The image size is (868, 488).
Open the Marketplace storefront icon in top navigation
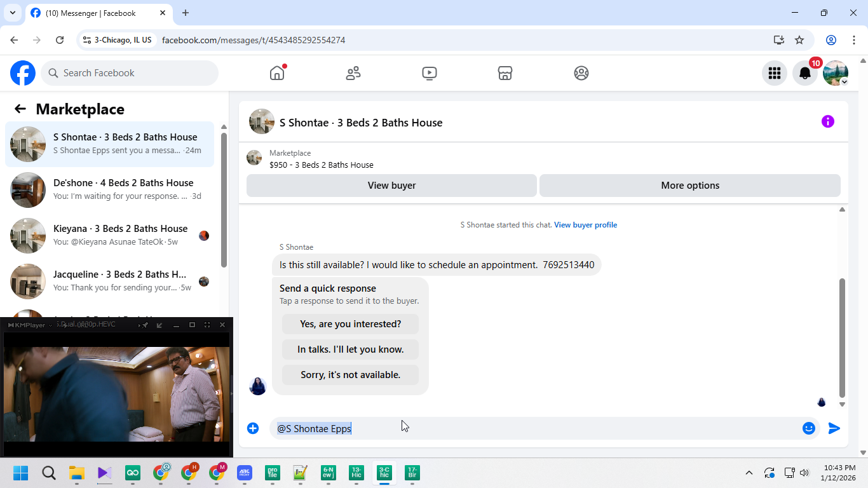505,73
